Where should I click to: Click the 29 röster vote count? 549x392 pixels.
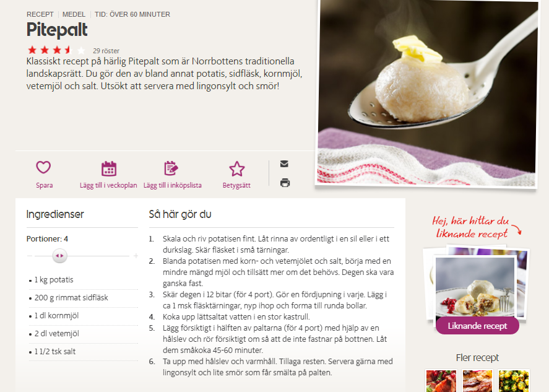point(106,51)
